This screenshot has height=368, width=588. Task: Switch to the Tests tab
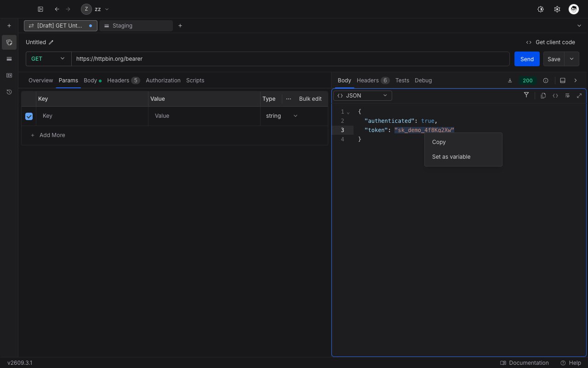tap(402, 80)
